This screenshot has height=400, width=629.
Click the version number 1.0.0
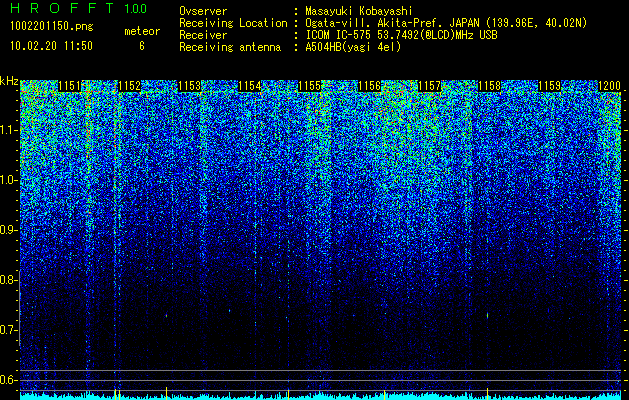(x=135, y=8)
